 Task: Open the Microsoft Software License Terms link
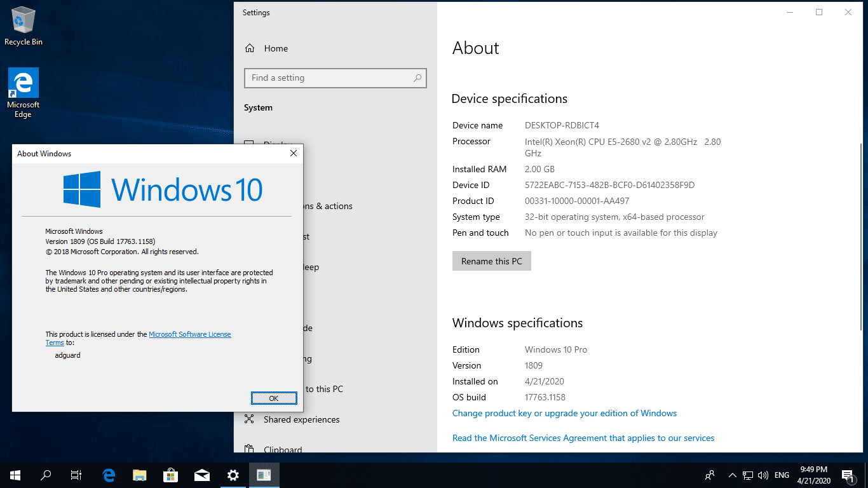[189, 334]
